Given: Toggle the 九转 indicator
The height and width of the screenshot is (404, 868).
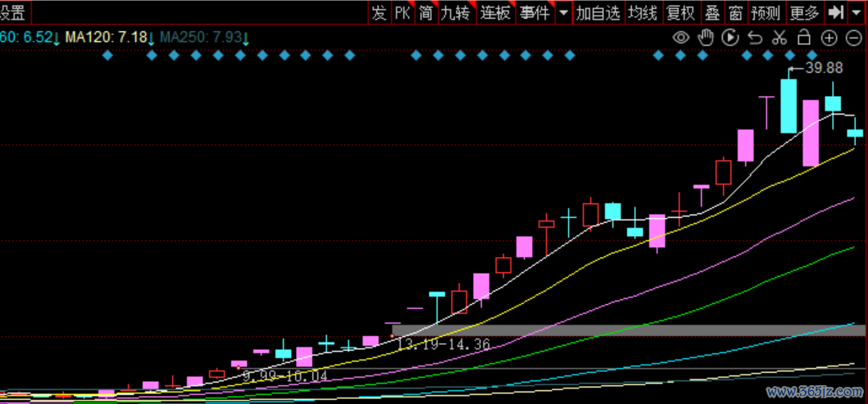Looking at the screenshot, I should [457, 12].
